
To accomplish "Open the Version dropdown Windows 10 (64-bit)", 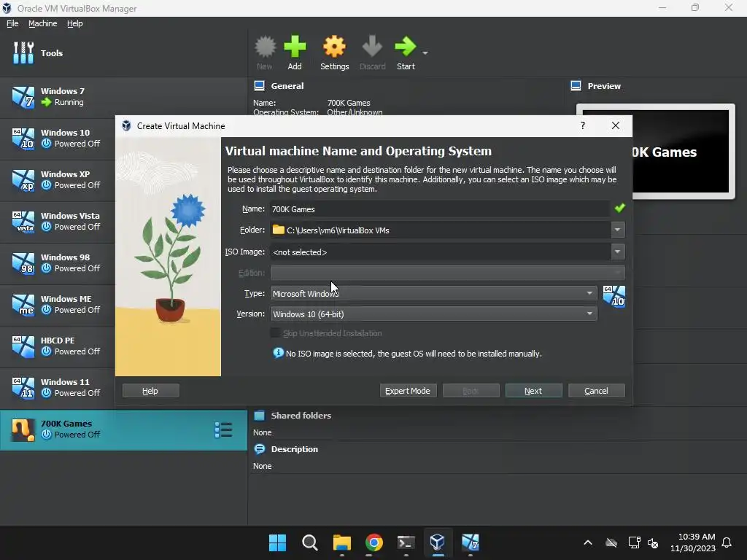I will coord(433,314).
